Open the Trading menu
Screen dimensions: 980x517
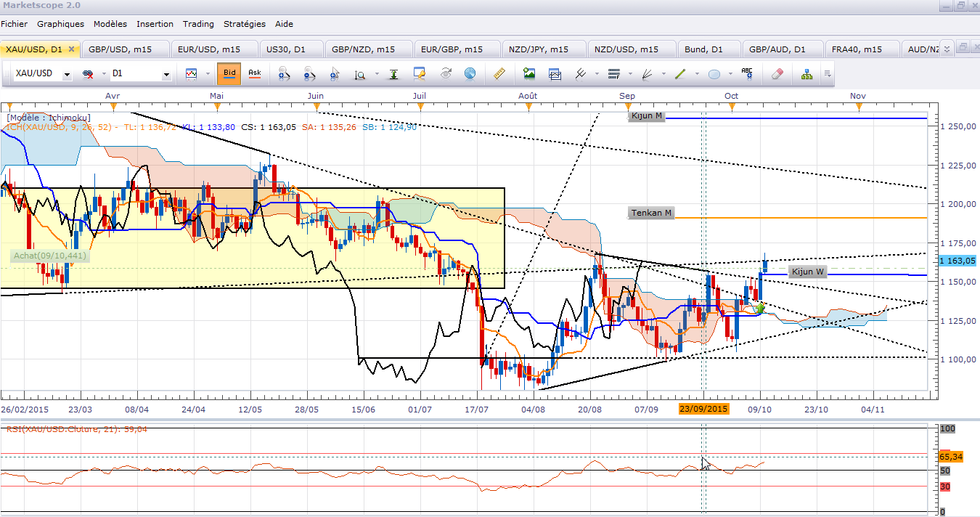coord(199,24)
